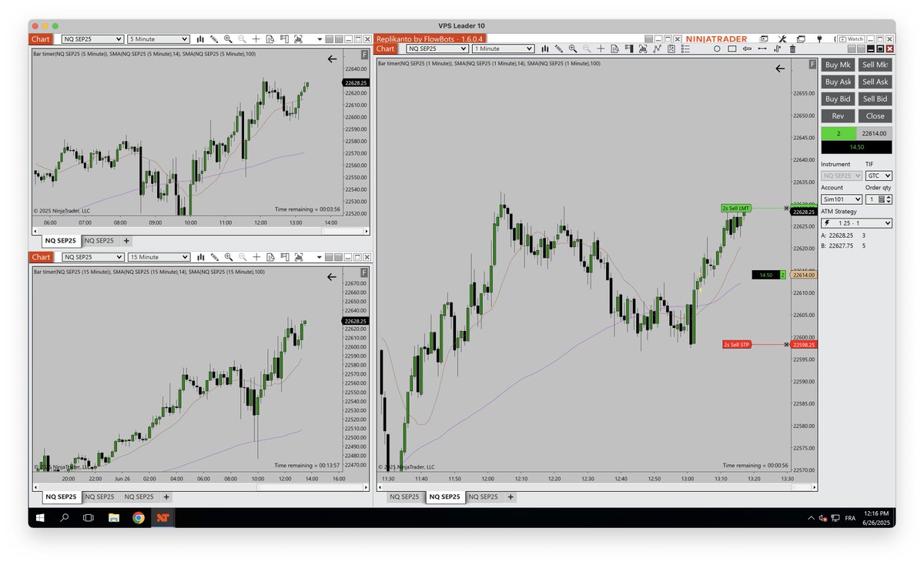Click Sell Bid button
The image size is (924, 565).
pyautogui.click(x=875, y=99)
